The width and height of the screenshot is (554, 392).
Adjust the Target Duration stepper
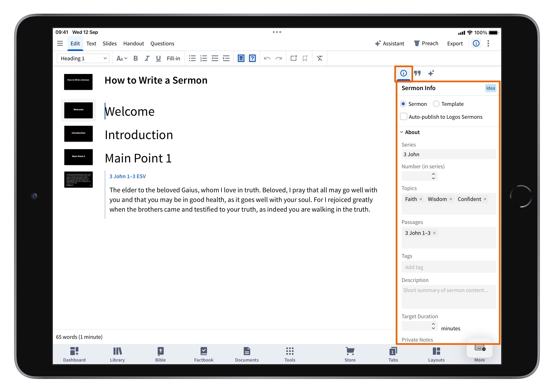point(433,326)
